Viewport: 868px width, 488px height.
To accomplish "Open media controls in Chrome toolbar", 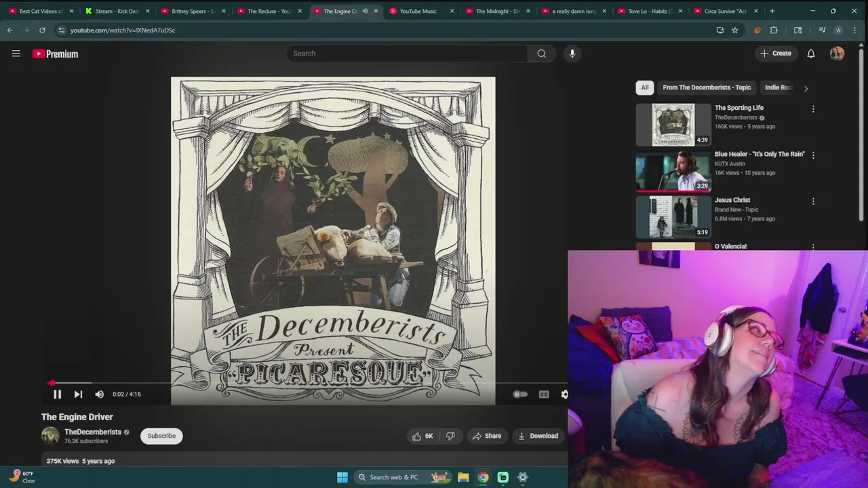I will (822, 30).
